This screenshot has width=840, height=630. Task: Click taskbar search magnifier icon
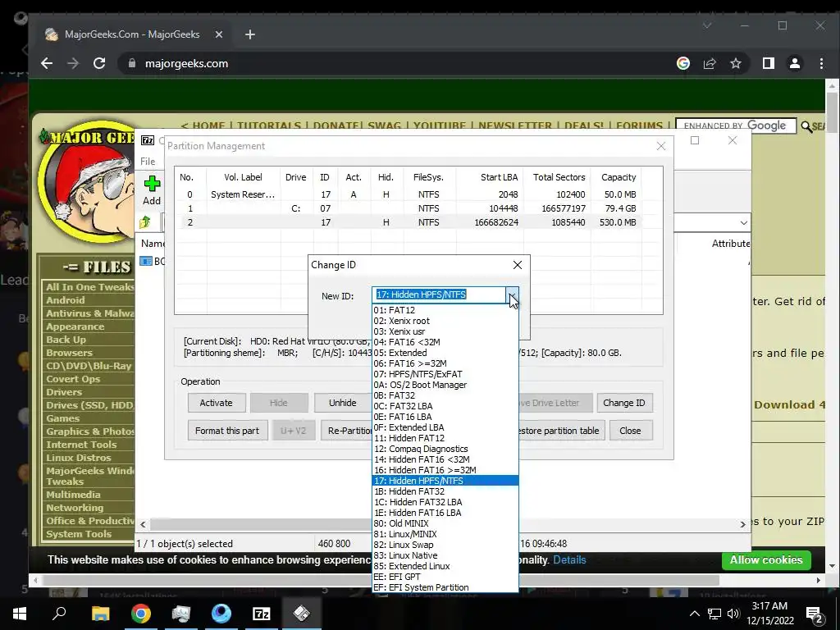point(59,614)
